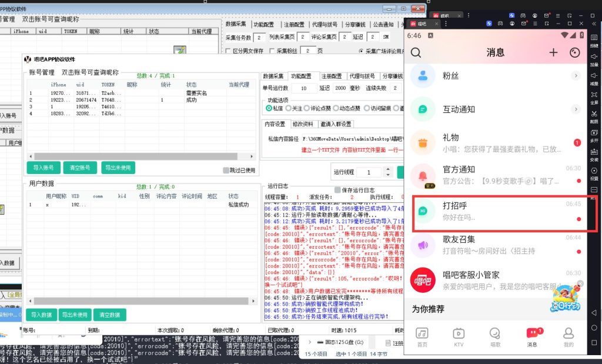
Task: Expand the 粉丝 row chevron
Action: [x=576, y=76]
